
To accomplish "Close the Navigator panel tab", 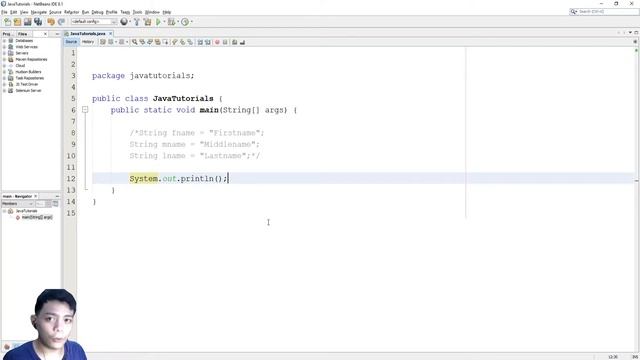I will (36, 196).
